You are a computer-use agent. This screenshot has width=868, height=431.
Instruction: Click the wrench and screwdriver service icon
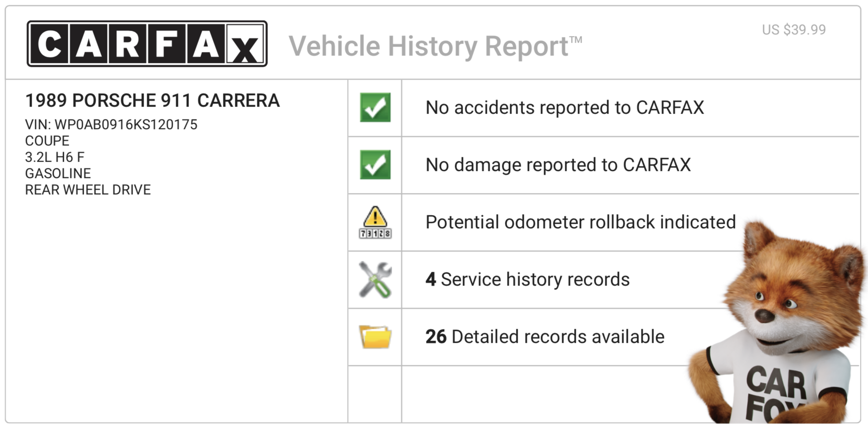tap(375, 279)
